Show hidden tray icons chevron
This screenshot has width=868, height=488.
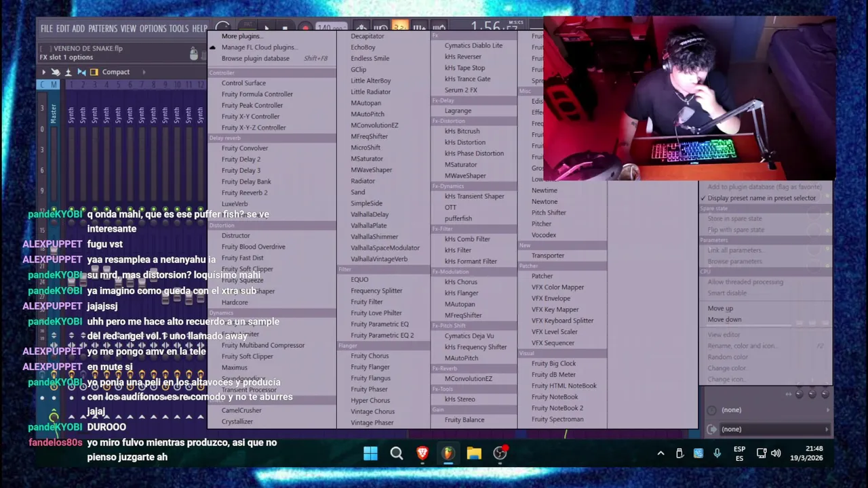[660, 453]
